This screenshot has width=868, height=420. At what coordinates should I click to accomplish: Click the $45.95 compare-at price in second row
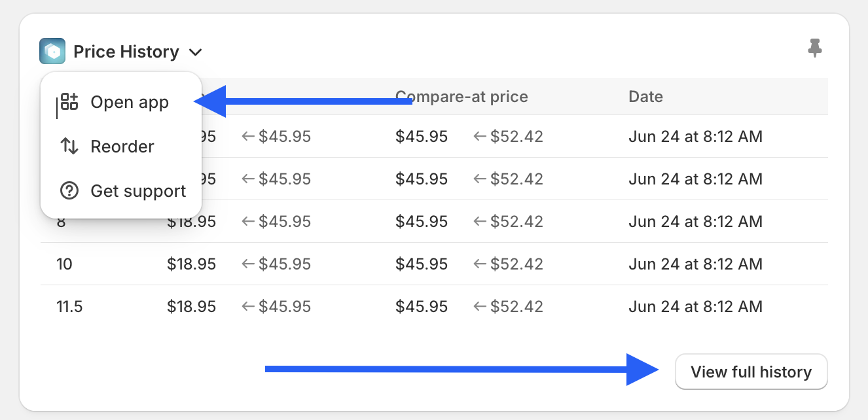[x=422, y=179]
